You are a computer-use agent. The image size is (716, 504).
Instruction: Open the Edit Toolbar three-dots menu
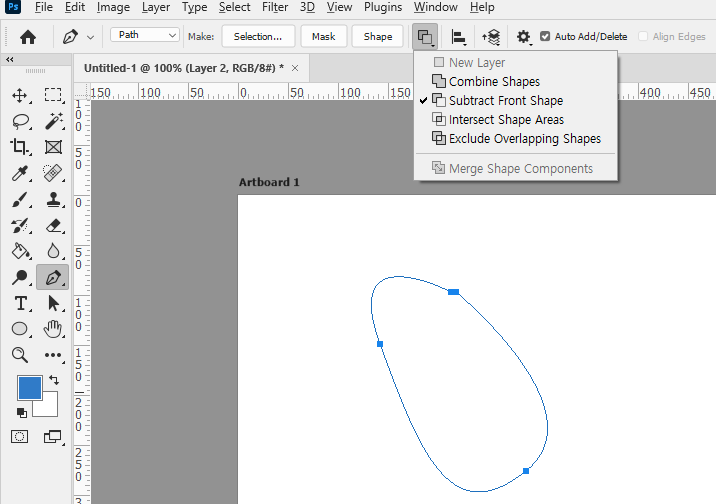(53, 355)
